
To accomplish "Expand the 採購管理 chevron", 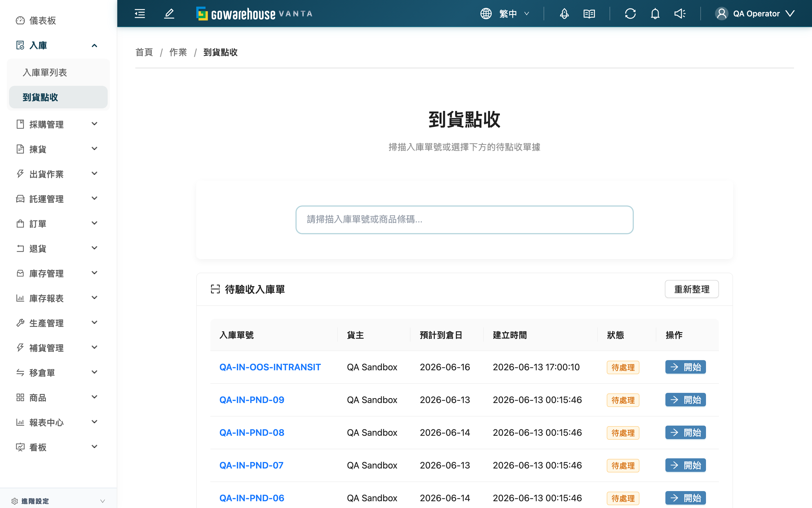I will click(x=94, y=124).
